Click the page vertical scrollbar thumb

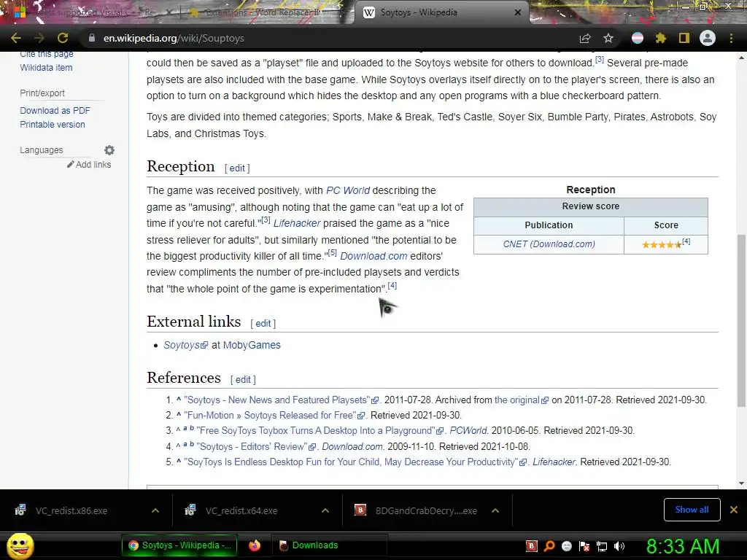pos(741,321)
